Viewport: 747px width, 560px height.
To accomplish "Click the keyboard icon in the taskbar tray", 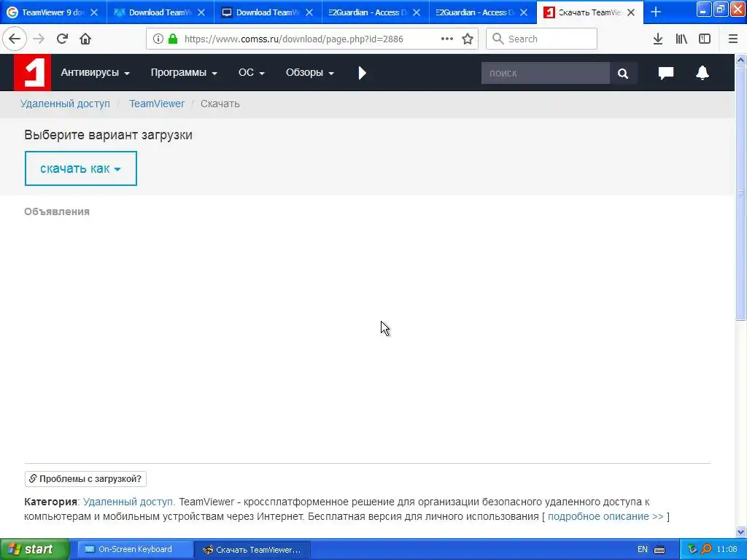I will pyautogui.click(x=659, y=550).
